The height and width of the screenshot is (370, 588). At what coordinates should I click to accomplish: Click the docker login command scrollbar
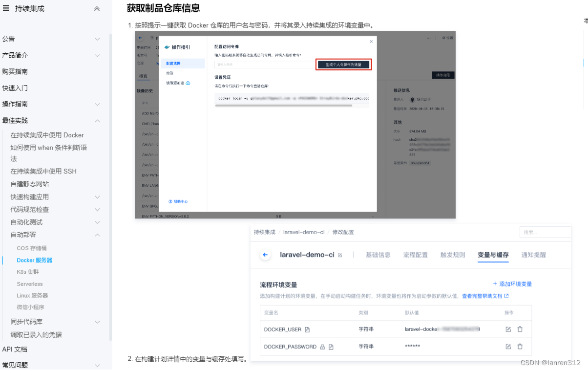click(x=285, y=105)
